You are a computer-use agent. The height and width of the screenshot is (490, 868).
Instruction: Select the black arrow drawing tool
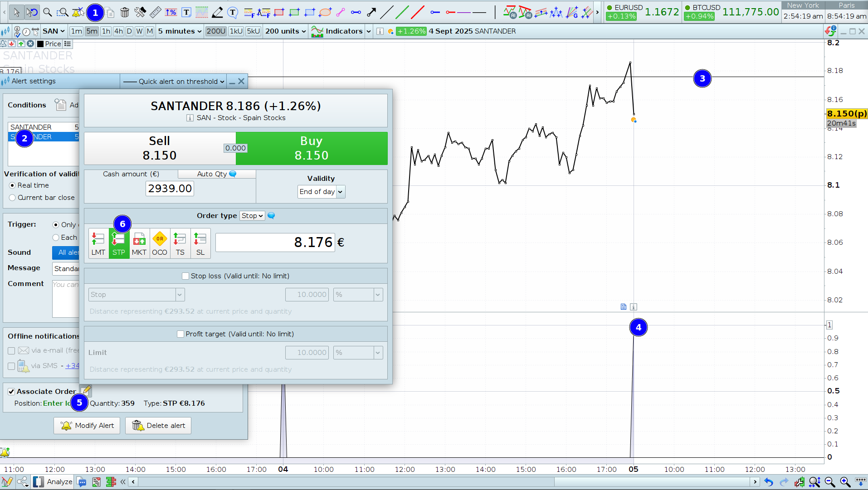coord(371,12)
